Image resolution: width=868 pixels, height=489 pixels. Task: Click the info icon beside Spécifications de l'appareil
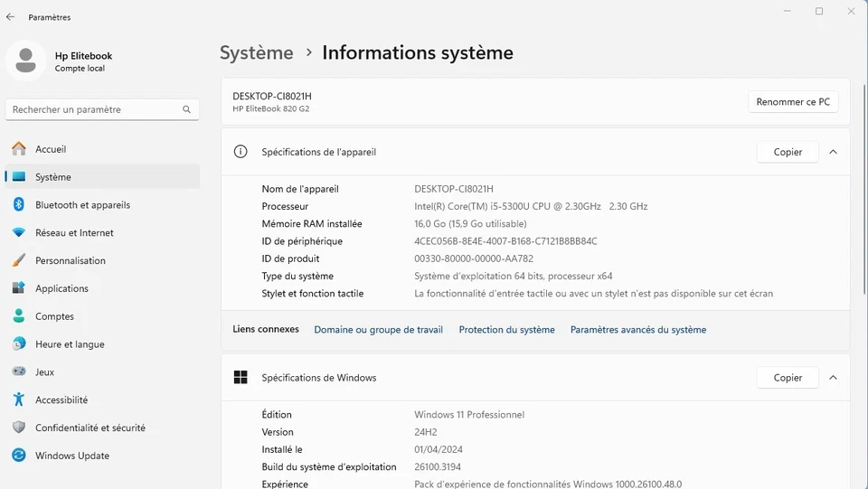pyautogui.click(x=241, y=152)
